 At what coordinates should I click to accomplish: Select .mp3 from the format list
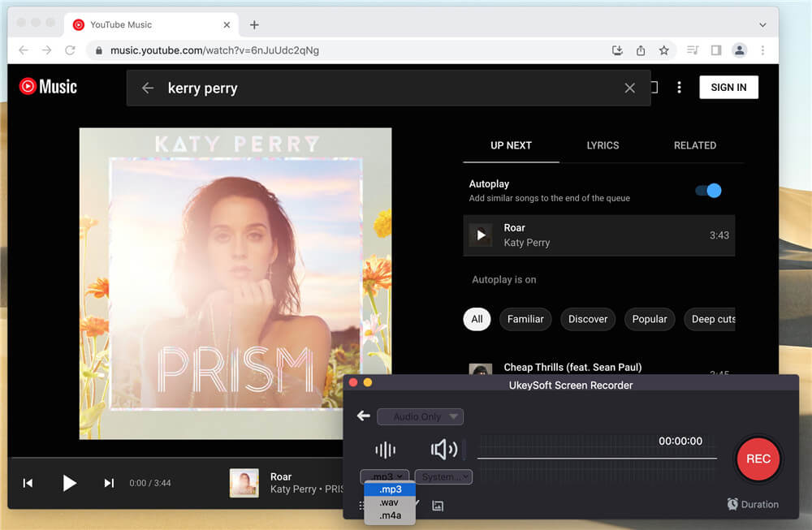pos(390,489)
